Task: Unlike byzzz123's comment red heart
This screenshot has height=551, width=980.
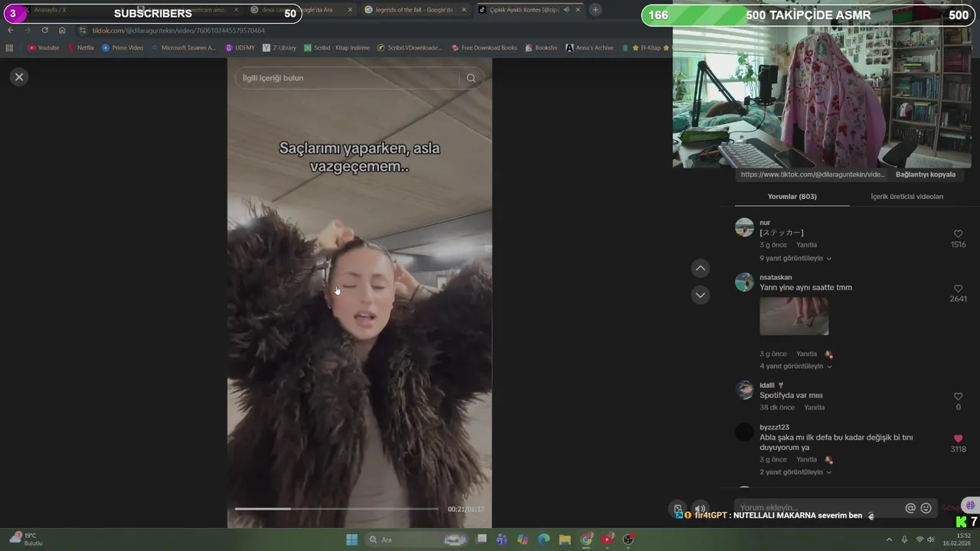Action: [958, 439]
